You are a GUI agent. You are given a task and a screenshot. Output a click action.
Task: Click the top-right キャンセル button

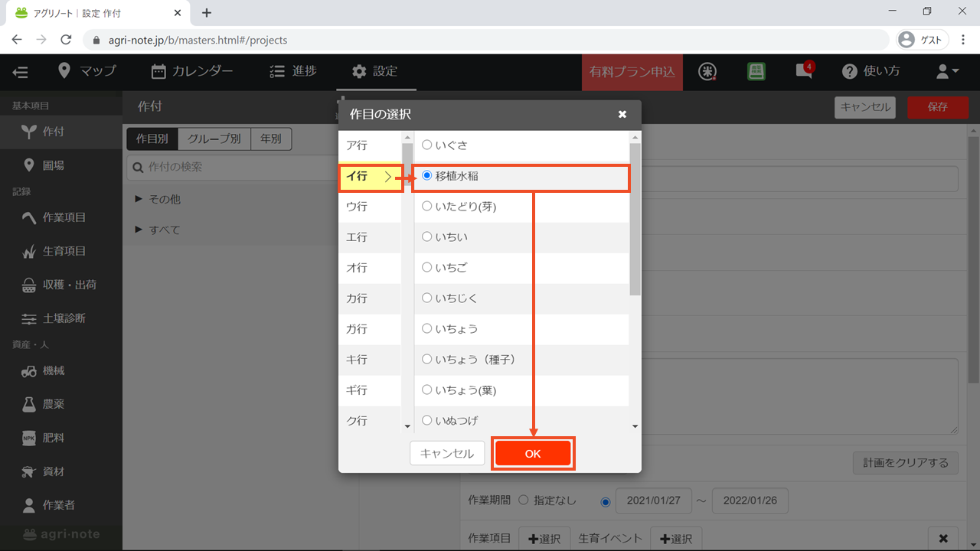tap(865, 107)
